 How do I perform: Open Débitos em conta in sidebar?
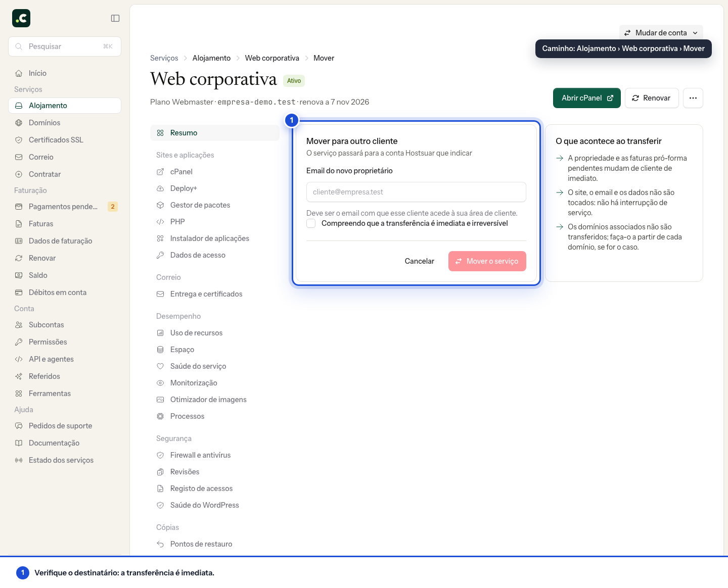pyautogui.click(x=65, y=292)
